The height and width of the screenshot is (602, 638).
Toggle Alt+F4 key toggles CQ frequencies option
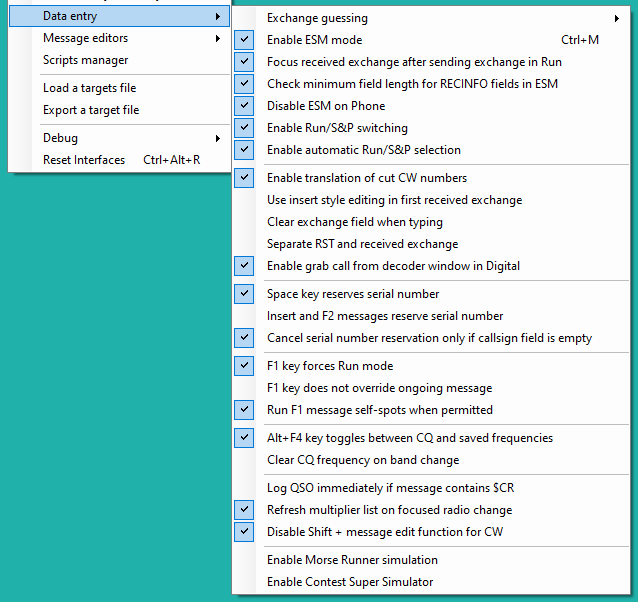(431, 438)
